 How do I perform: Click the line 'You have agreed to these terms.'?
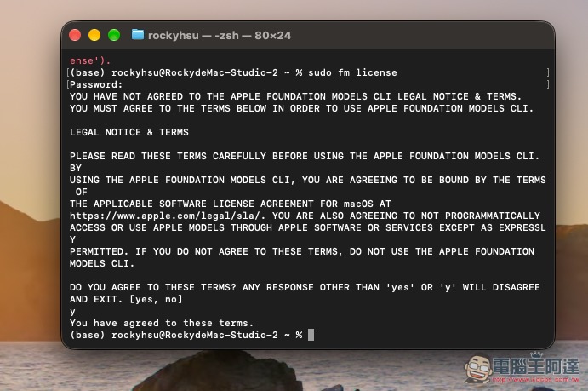point(162,323)
